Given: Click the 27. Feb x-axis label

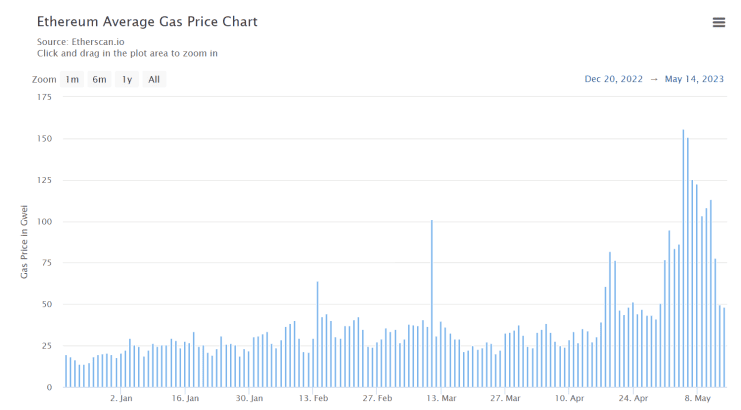Looking at the screenshot, I should click(x=377, y=398).
